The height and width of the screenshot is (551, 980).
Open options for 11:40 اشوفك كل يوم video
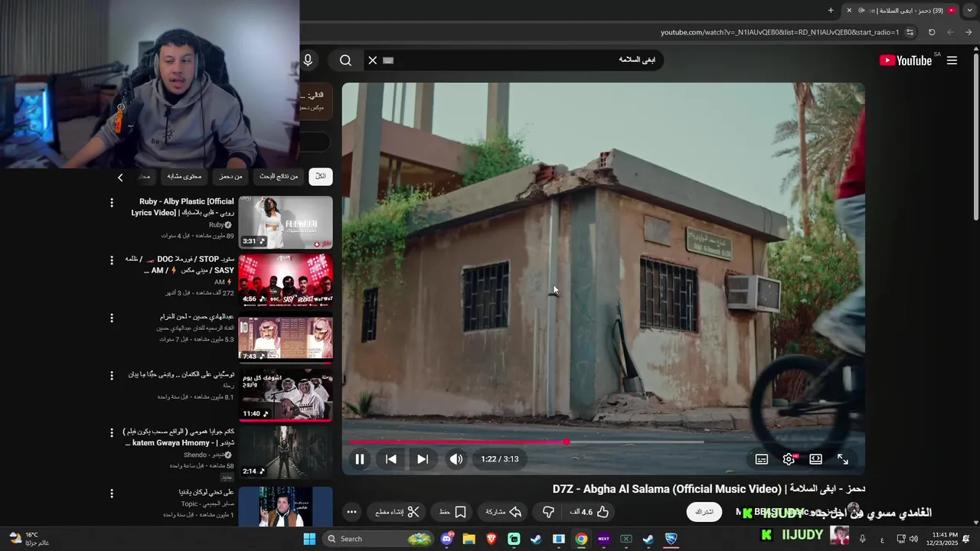112,375
